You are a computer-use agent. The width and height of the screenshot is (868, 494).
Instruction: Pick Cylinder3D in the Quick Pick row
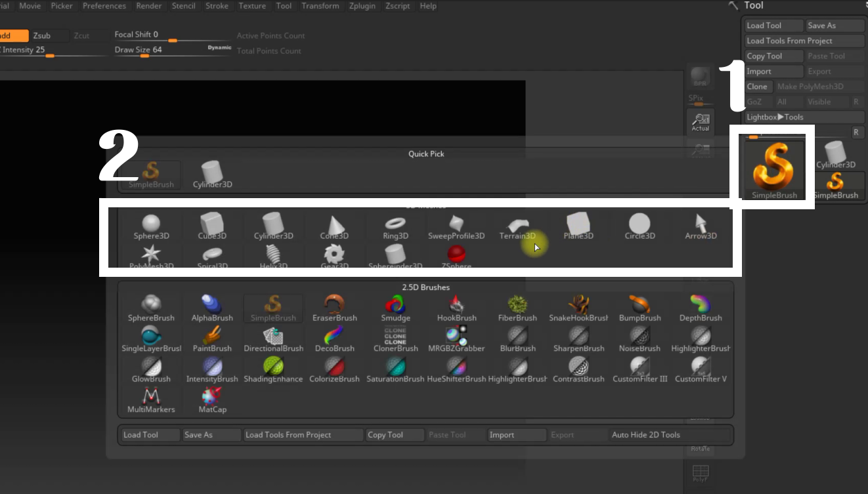click(212, 175)
